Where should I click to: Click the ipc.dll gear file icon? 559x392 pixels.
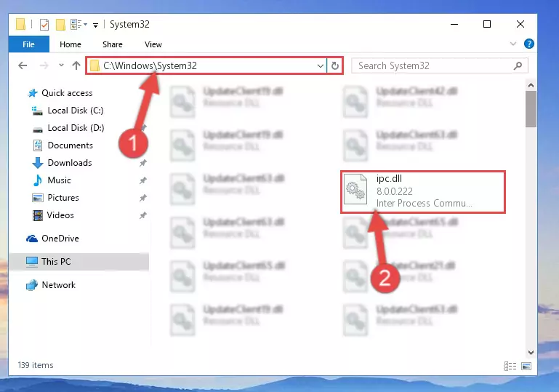click(x=355, y=189)
